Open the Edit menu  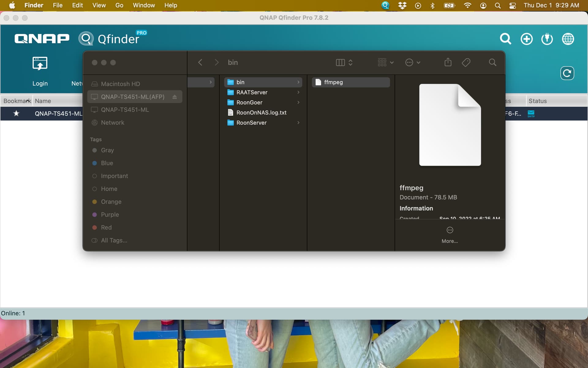click(x=77, y=5)
